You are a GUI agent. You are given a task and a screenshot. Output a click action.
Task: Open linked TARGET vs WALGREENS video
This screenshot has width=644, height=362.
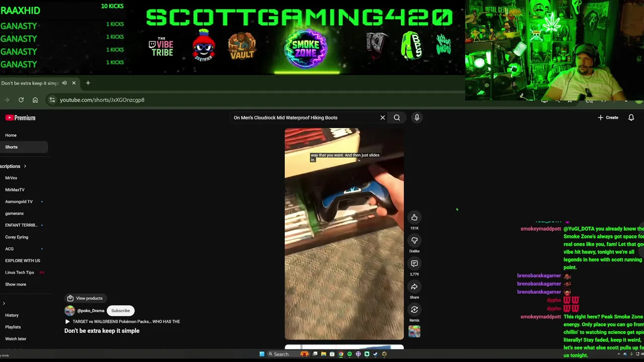pos(122,321)
